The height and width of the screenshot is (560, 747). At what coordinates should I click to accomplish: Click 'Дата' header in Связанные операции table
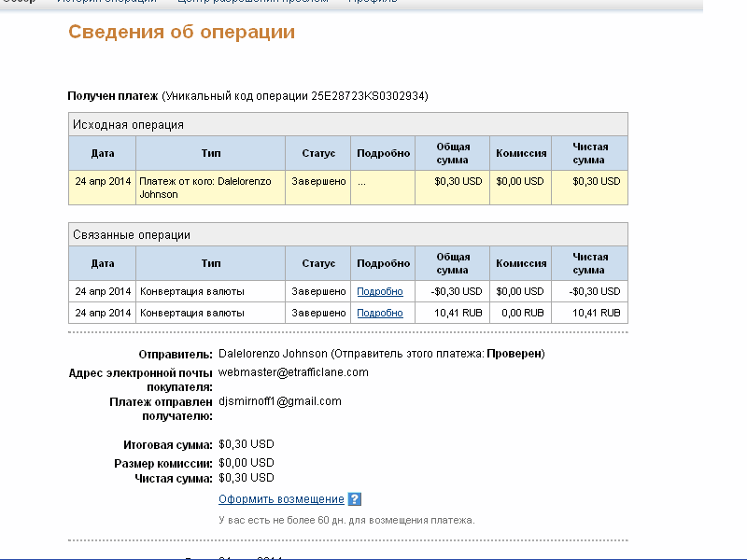coord(103,263)
